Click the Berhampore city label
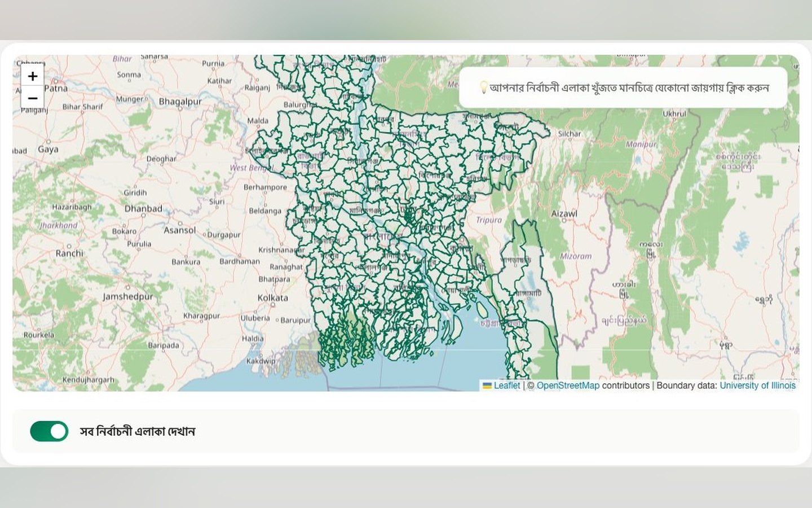This screenshot has width=812, height=508. (265, 187)
